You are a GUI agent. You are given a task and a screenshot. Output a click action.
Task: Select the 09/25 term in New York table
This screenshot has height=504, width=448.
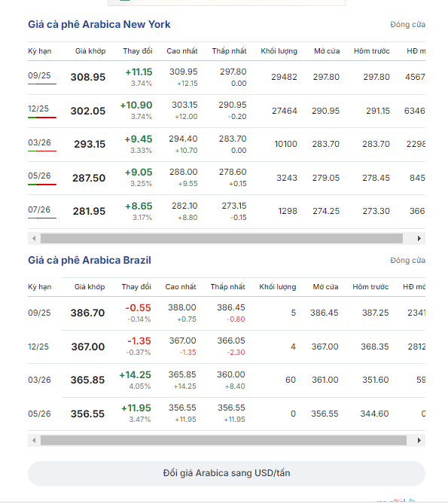click(39, 75)
